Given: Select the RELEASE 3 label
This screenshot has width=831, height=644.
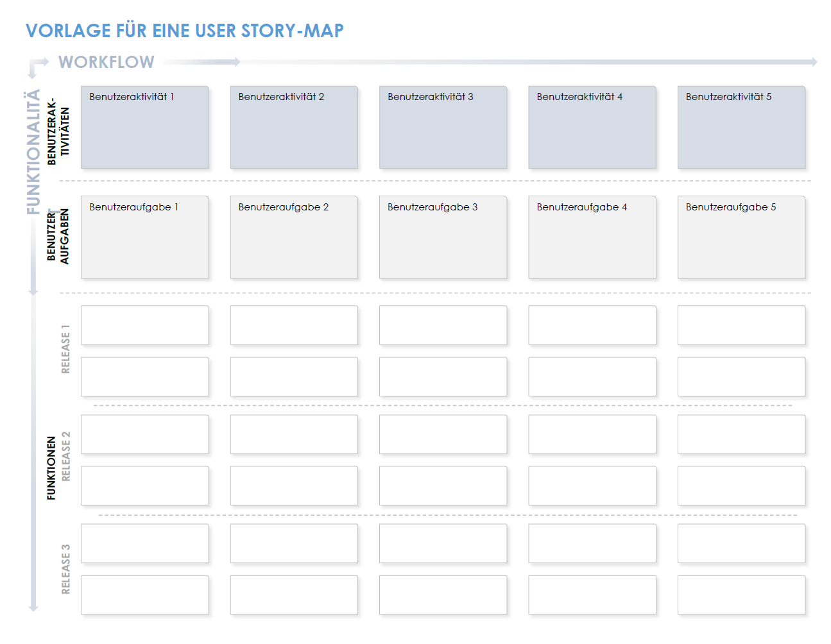Looking at the screenshot, I should point(65,569).
